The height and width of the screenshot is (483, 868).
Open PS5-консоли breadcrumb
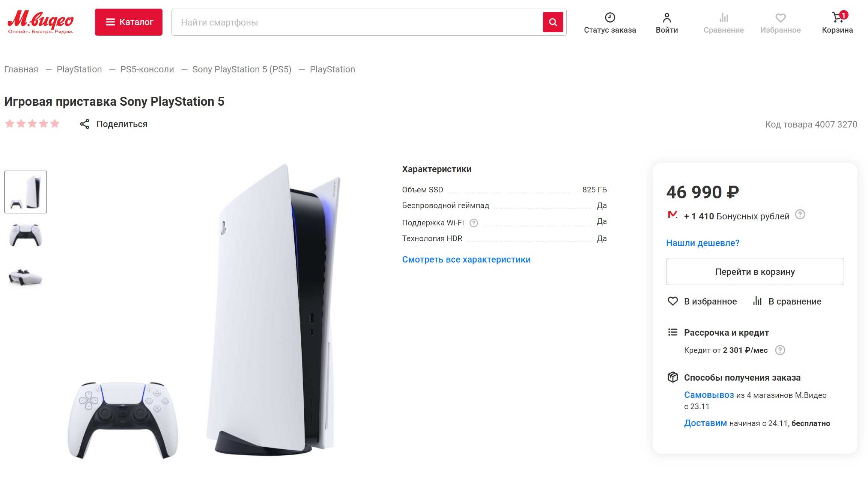click(147, 69)
